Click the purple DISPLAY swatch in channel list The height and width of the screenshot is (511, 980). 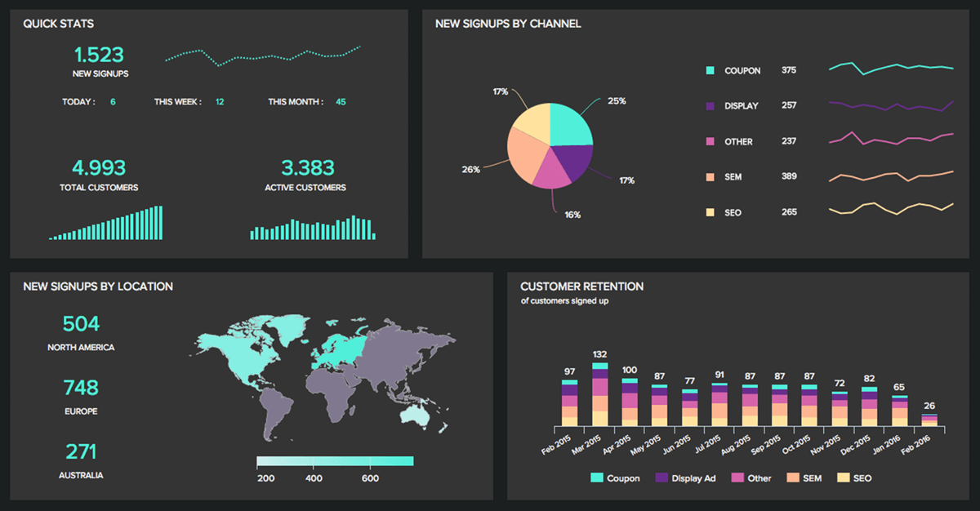click(x=710, y=106)
